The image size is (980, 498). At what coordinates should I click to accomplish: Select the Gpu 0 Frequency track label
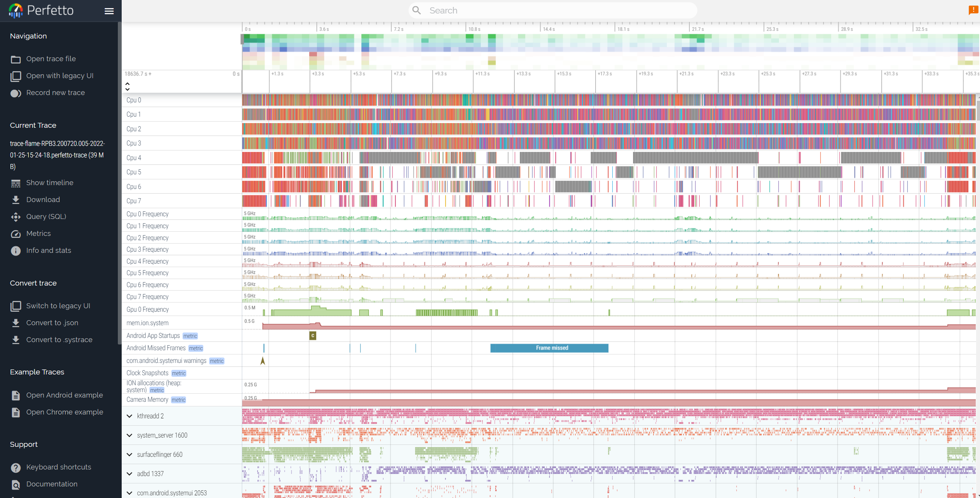(147, 309)
